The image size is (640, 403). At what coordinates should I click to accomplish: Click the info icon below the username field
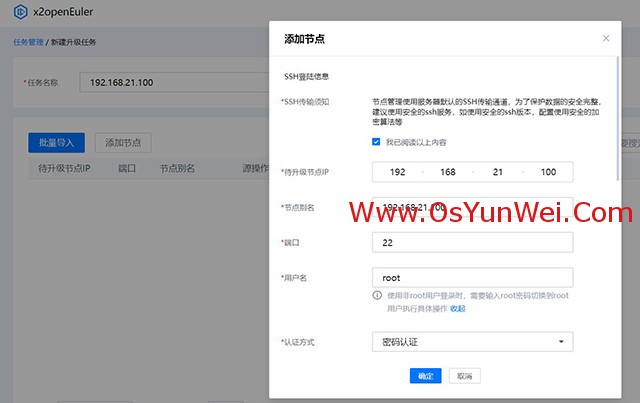pyautogui.click(x=377, y=295)
